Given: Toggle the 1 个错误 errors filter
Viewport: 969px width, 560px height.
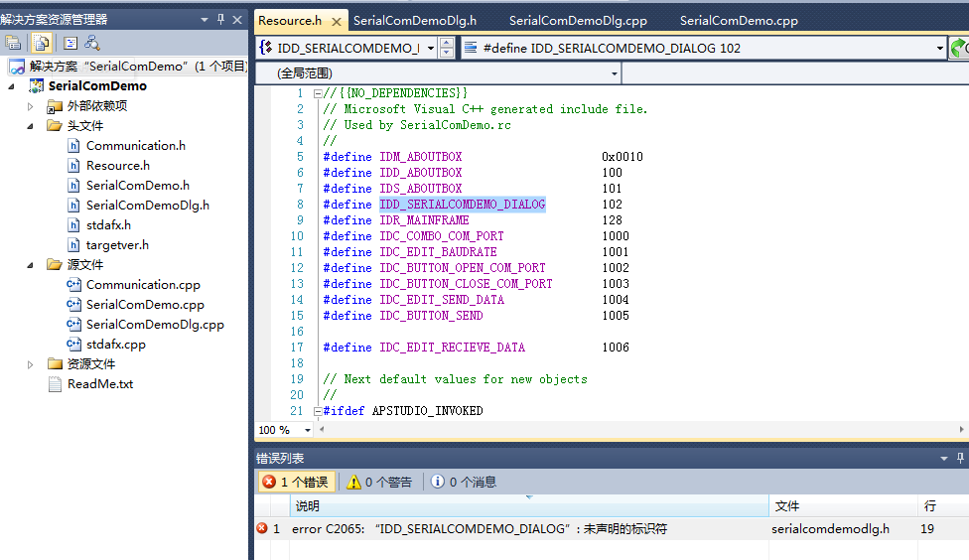Looking at the screenshot, I should point(296,483).
